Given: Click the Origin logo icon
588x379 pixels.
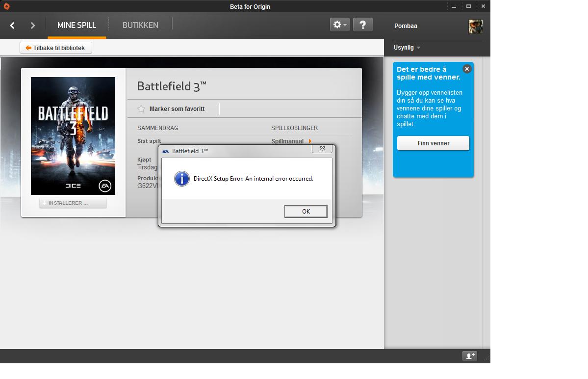Looking at the screenshot, I should point(6,6).
